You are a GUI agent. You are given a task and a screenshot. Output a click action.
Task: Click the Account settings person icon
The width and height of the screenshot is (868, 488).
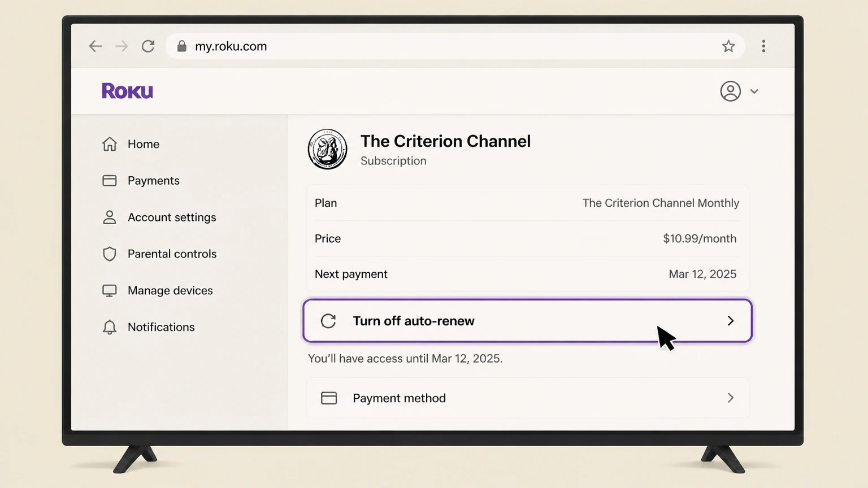point(110,217)
